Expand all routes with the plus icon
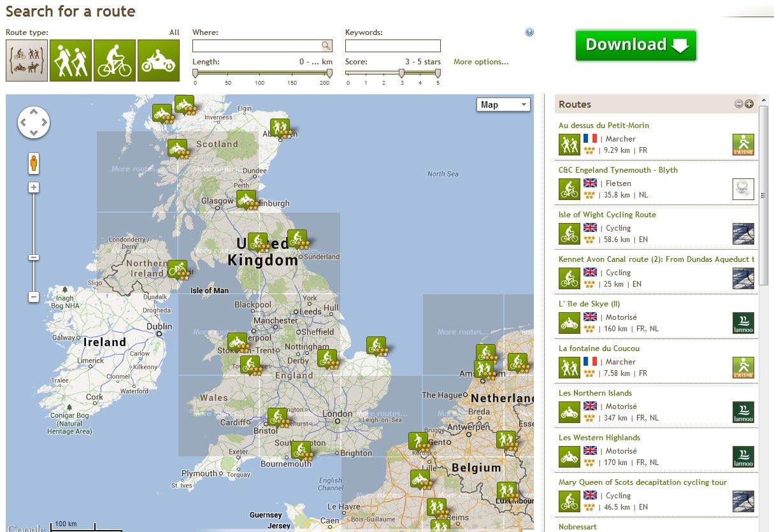Viewport: 774px width, 532px height. [x=749, y=104]
